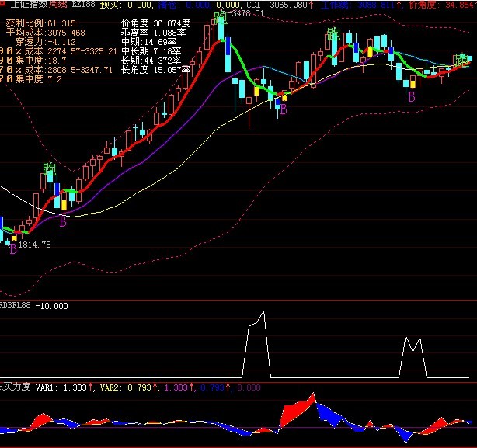Click the tallest spike peak in RDBFL88 panel
Screen dimensions: 477x448
pyautogui.click(x=263, y=311)
